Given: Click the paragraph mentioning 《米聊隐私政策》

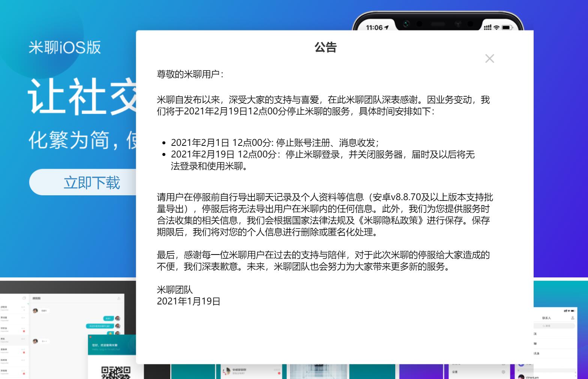Looking at the screenshot, I should pyautogui.click(x=325, y=214).
